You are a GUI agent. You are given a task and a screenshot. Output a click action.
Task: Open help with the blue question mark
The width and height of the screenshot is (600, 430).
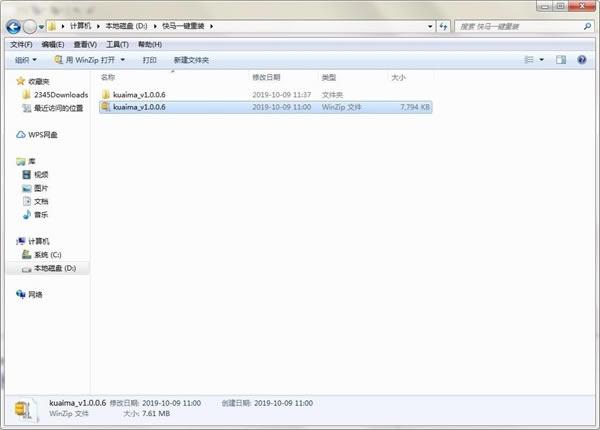(x=582, y=60)
